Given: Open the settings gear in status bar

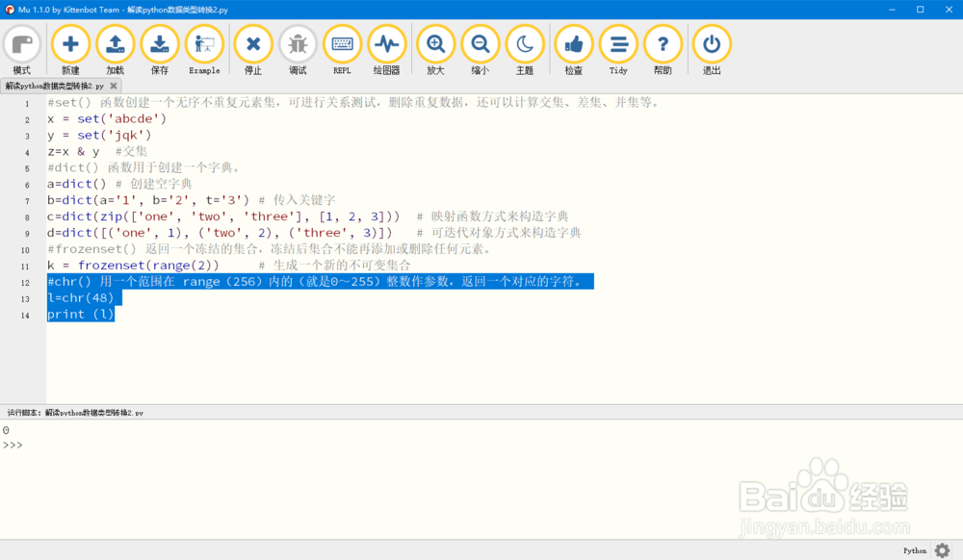Looking at the screenshot, I should [x=942, y=549].
